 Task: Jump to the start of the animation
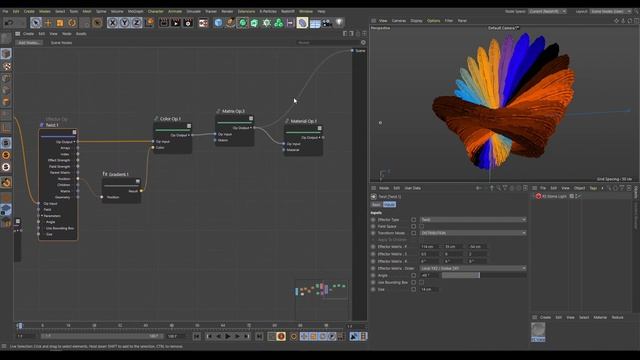[x=196, y=336]
